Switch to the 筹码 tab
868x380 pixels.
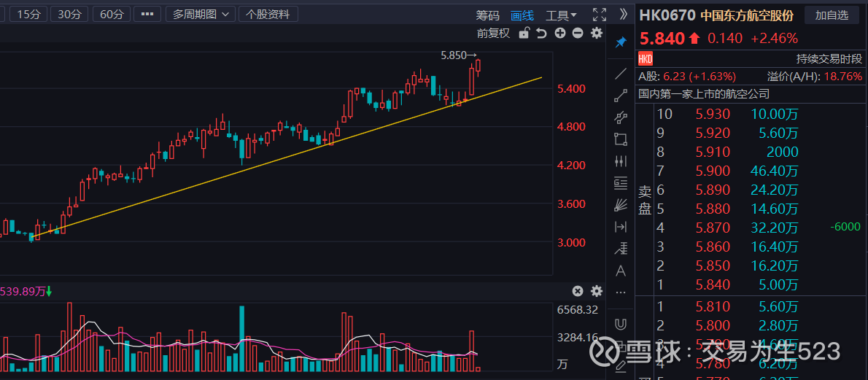tap(488, 15)
